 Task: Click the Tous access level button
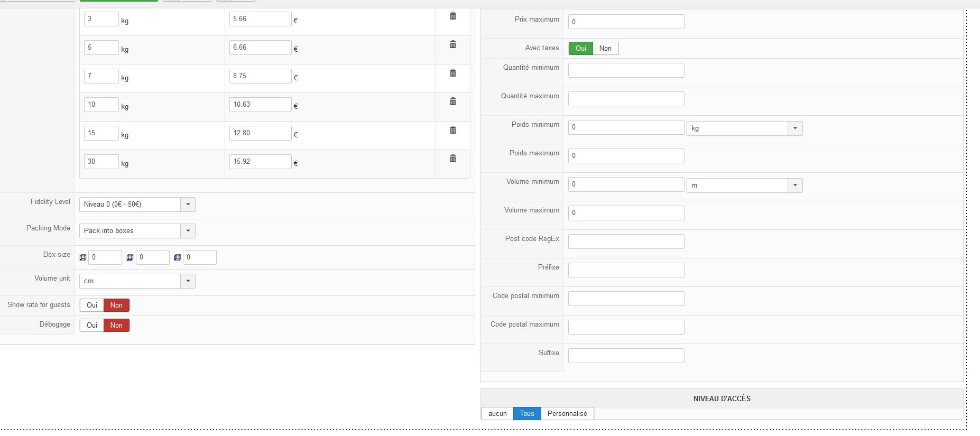pyautogui.click(x=527, y=414)
